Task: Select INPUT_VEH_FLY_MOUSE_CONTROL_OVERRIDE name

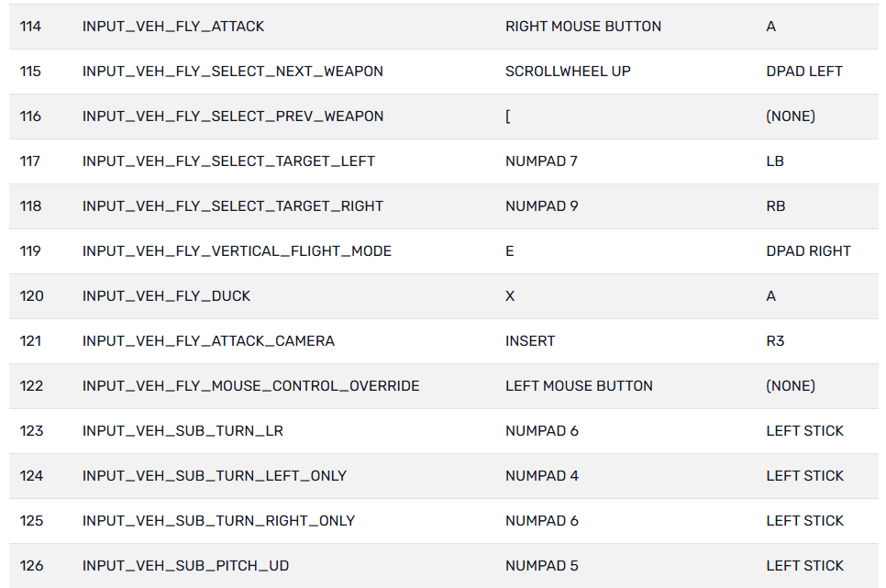Action: tap(251, 386)
